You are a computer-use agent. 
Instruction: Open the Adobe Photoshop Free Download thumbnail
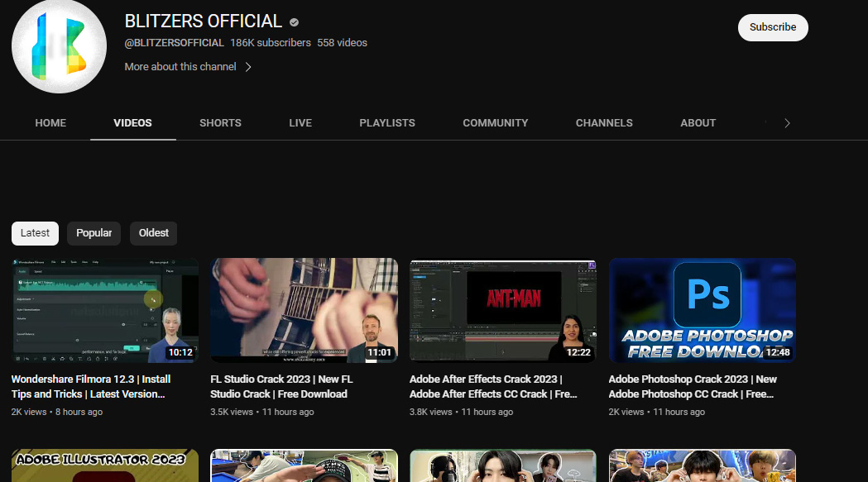point(703,311)
